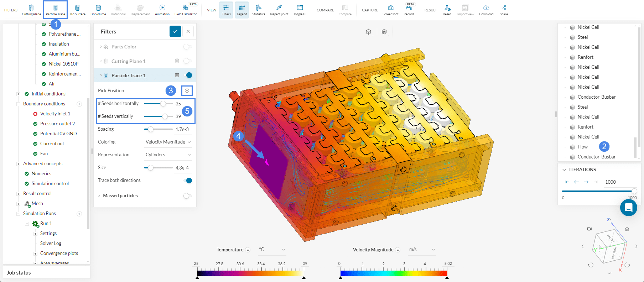Image resolution: width=644 pixels, height=282 pixels.
Task: Step to the previous iteration arrow
Action: [576, 182]
